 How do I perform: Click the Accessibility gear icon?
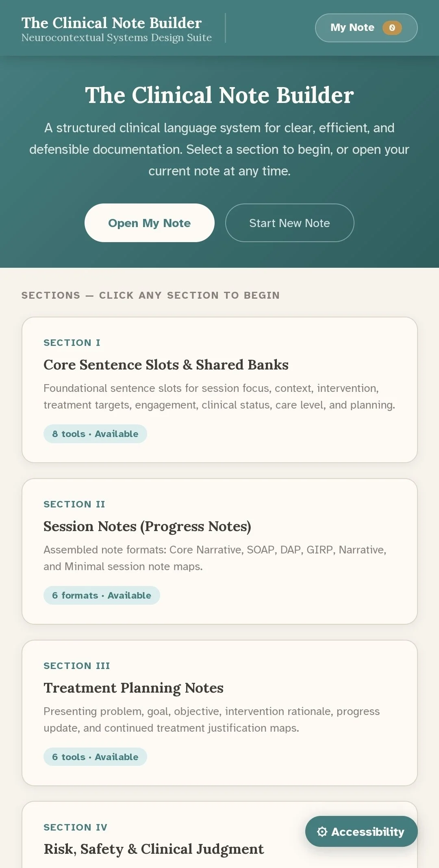(322, 832)
